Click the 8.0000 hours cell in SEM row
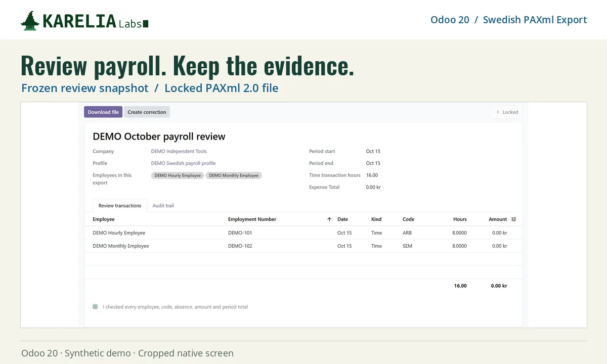 (459, 246)
